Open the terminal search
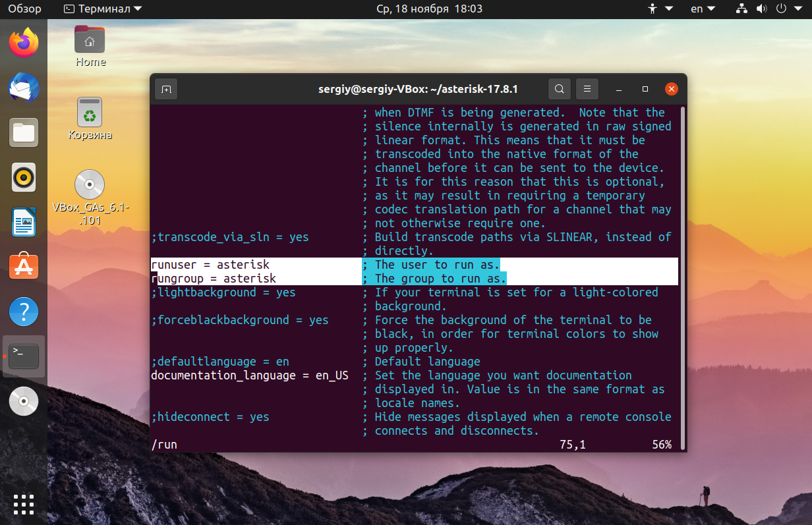 pos(559,89)
